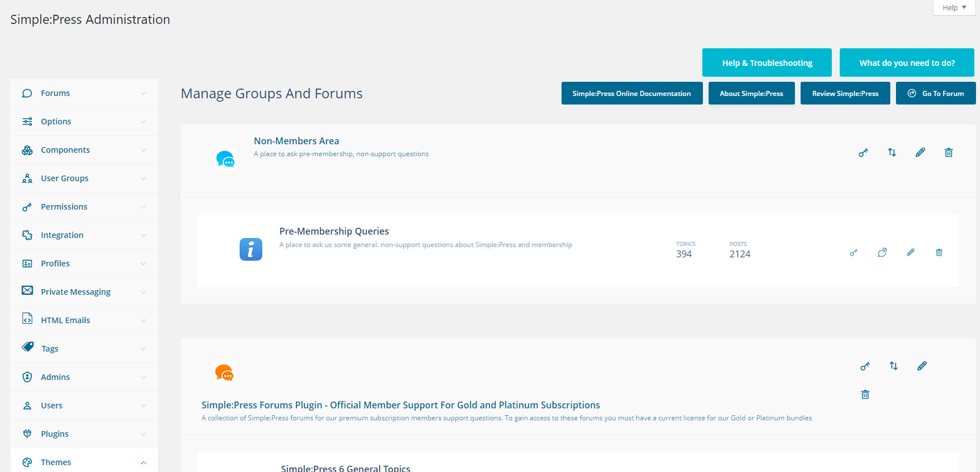Expand the HTML Emails menu chevron
The width and height of the screenshot is (980, 472).
point(143,320)
